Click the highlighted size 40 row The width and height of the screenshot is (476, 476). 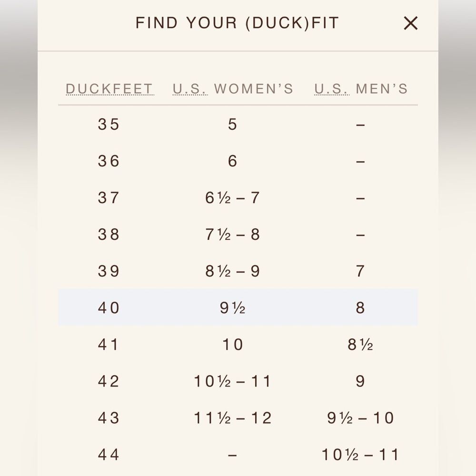tap(238, 307)
